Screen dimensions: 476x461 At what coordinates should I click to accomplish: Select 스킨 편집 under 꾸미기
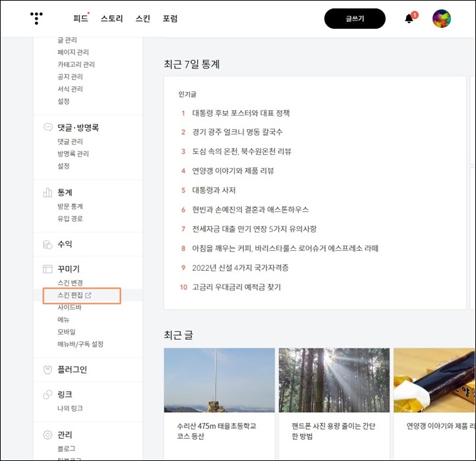[70, 295]
